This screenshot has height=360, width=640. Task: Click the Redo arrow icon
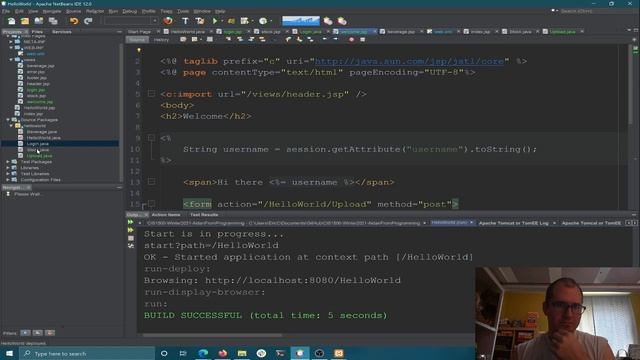point(88,21)
